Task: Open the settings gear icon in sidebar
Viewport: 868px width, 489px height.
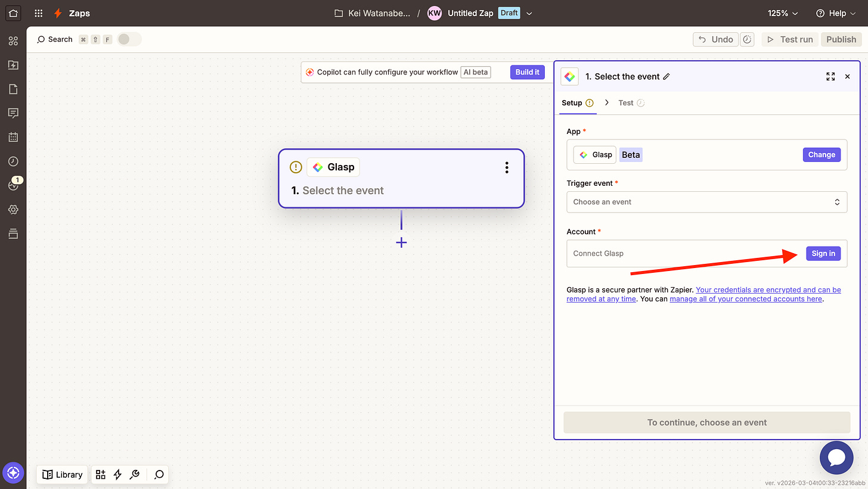Action: click(x=13, y=210)
